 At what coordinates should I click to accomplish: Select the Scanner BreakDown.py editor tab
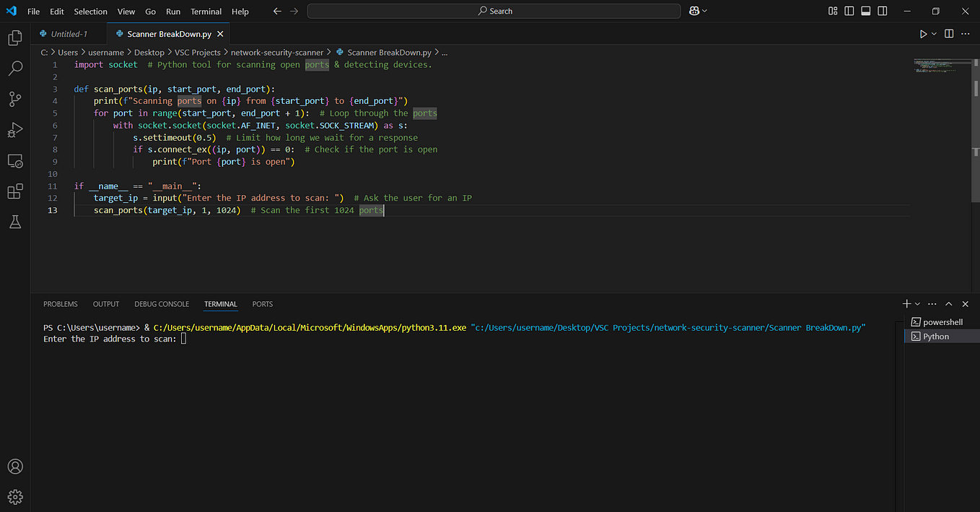(x=169, y=34)
